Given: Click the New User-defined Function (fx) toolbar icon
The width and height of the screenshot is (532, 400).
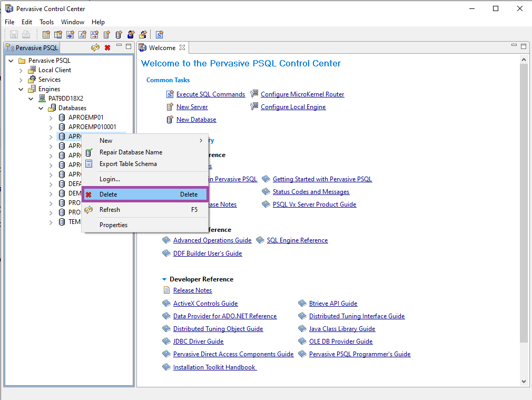Looking at the screenshot, I should [x=83, y=34].
